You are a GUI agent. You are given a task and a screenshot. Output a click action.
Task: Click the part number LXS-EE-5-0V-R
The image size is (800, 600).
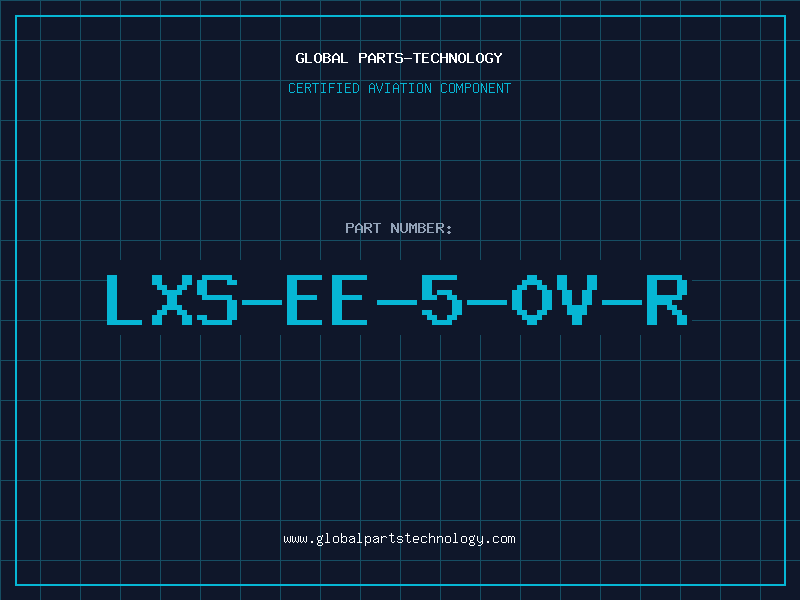coord(397,300)
